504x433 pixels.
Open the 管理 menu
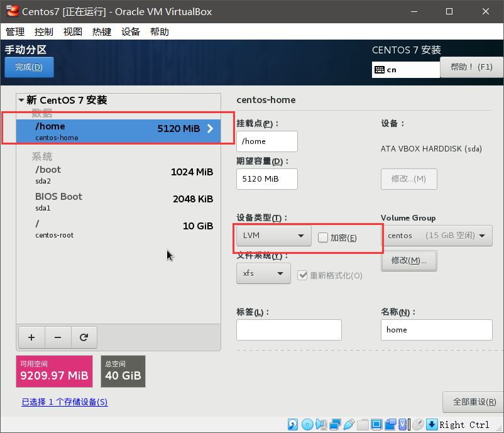pos(15,31)
